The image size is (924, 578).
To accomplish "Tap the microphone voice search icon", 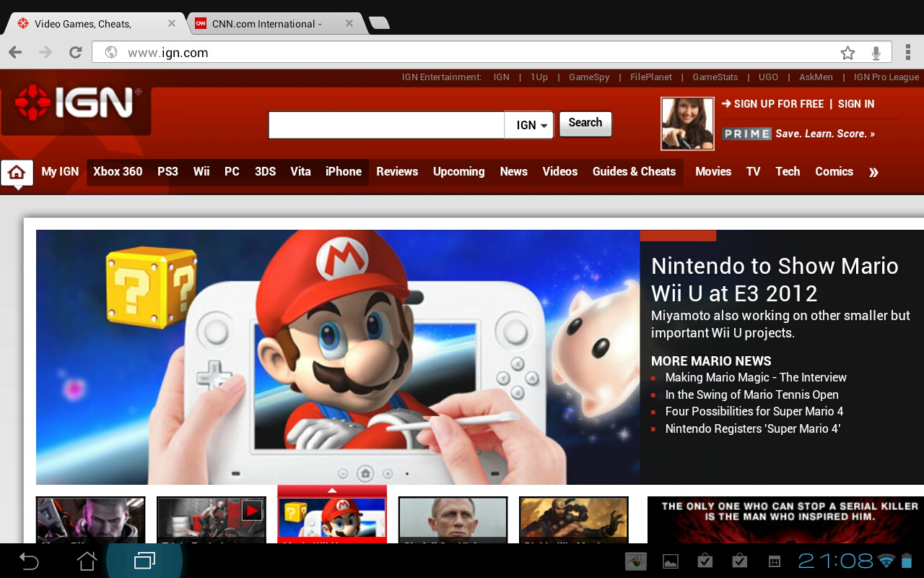I will pos(876,53).
